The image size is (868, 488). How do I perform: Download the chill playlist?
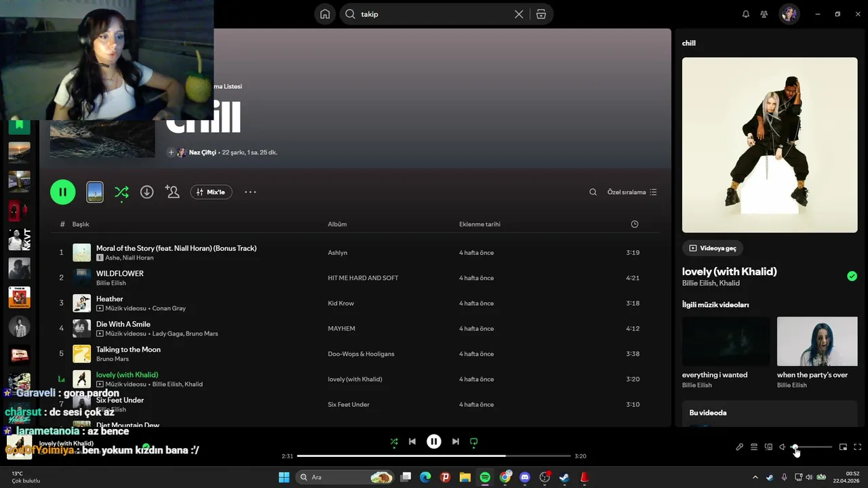[146, 192]
